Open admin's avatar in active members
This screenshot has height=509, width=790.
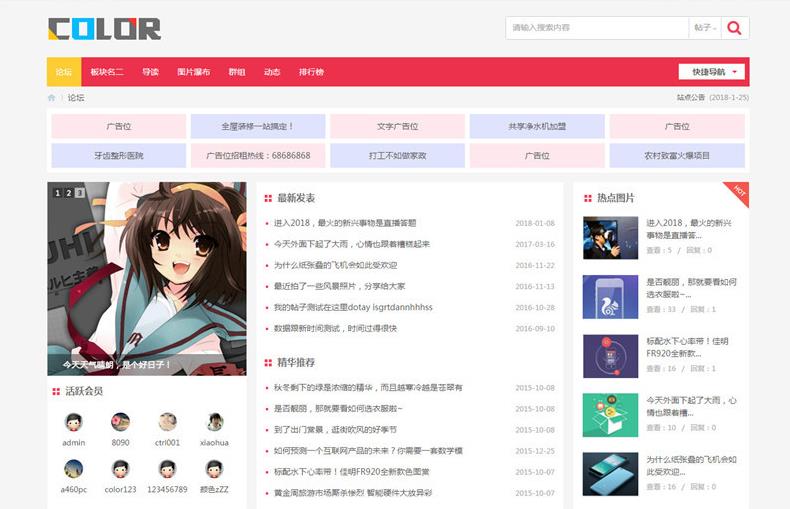[x=74, y=422]
